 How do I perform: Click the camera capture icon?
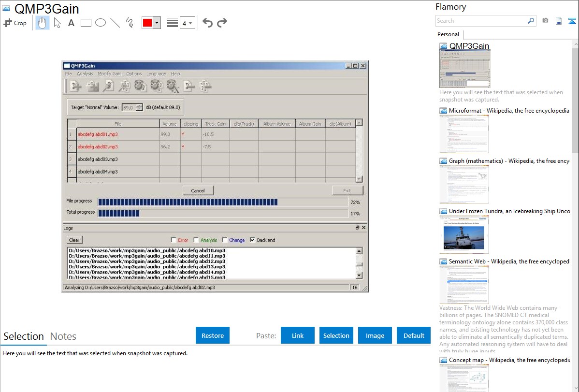[545, 21]
